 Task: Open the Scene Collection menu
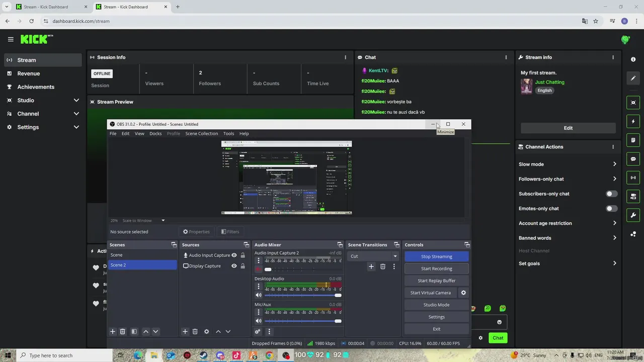tap(202, 133)
